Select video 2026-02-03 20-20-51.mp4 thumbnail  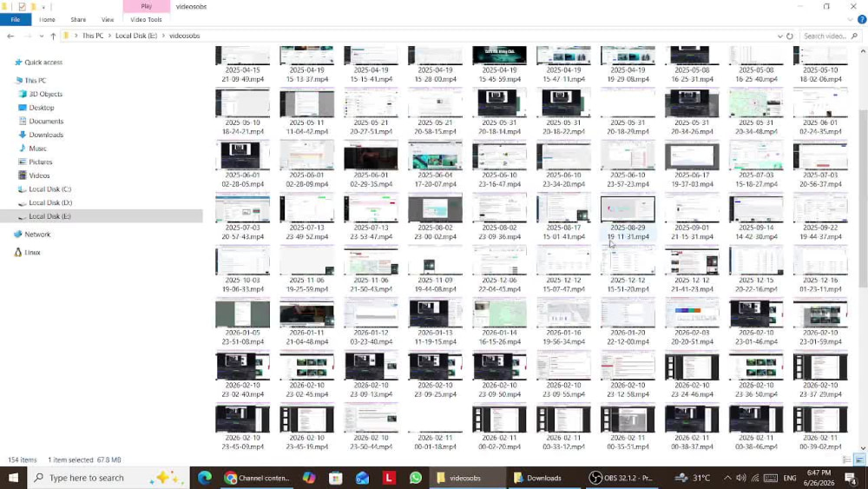coord(692,314)
